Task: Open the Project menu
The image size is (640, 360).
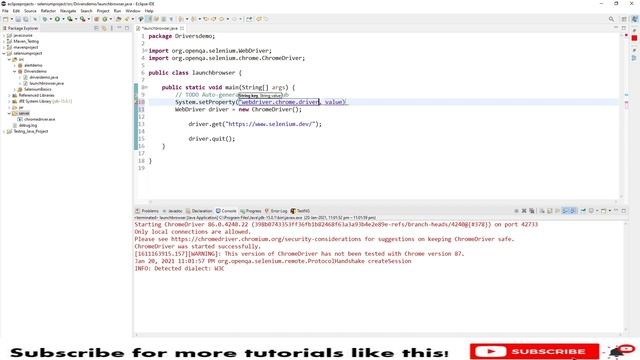Action: point(103,11)
